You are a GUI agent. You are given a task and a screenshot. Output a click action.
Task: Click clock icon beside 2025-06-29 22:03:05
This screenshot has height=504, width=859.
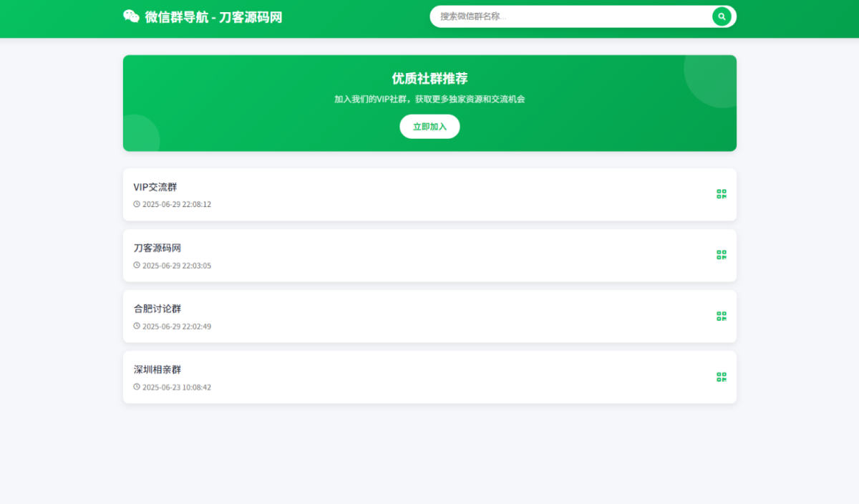click(137, 265)
